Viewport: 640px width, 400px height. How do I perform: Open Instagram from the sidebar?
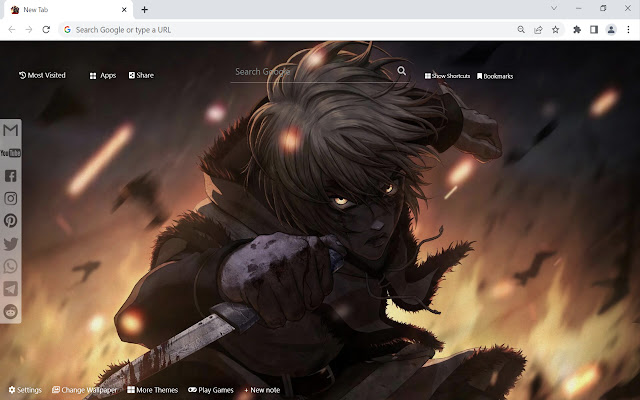(x=11, y=198)
